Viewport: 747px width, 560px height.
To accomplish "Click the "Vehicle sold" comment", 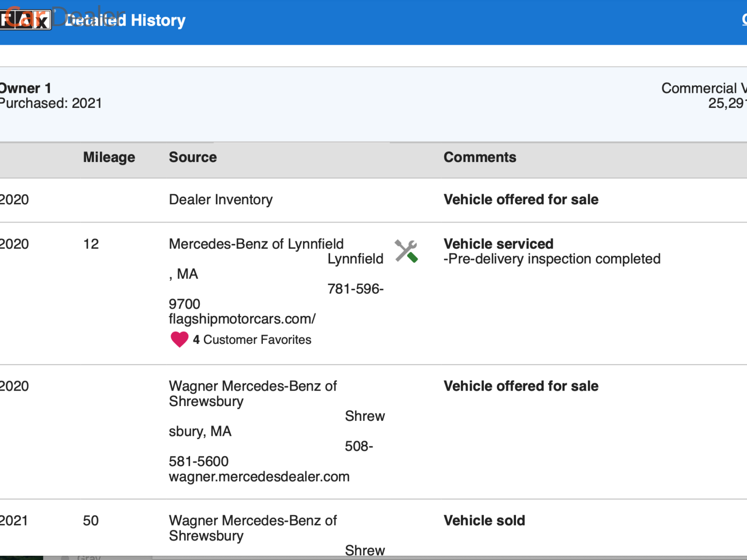I will 485,521.
